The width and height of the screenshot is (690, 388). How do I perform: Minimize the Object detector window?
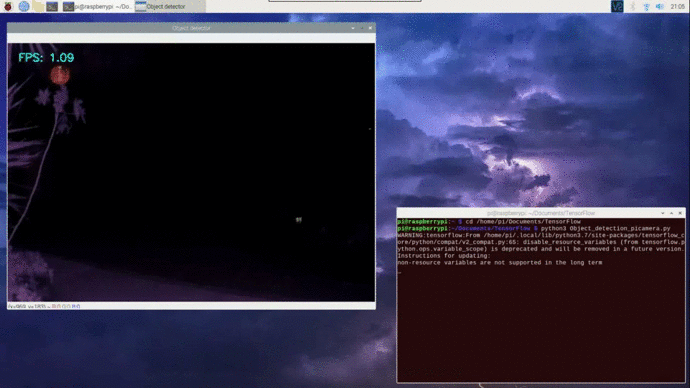click(353, 28)
